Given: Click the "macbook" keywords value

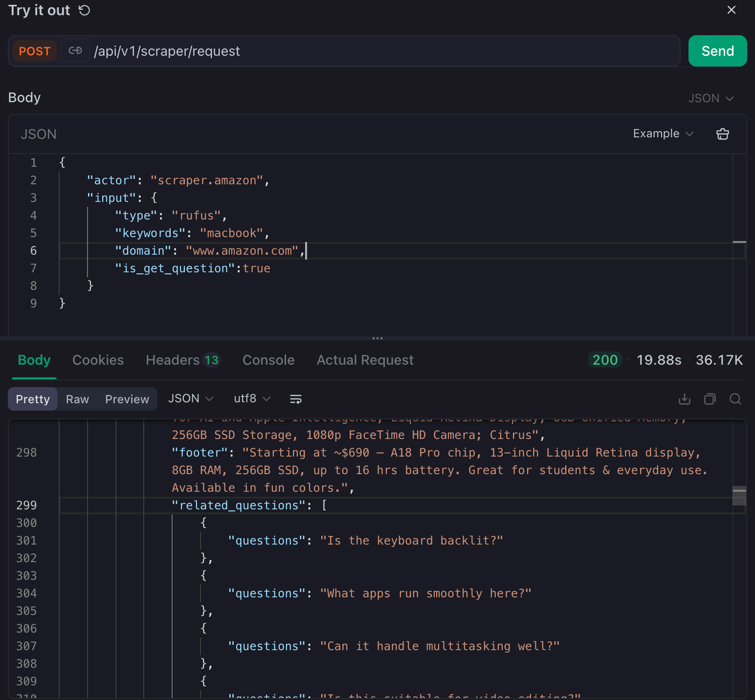Looking at the screenshot, I should point(232,233).
